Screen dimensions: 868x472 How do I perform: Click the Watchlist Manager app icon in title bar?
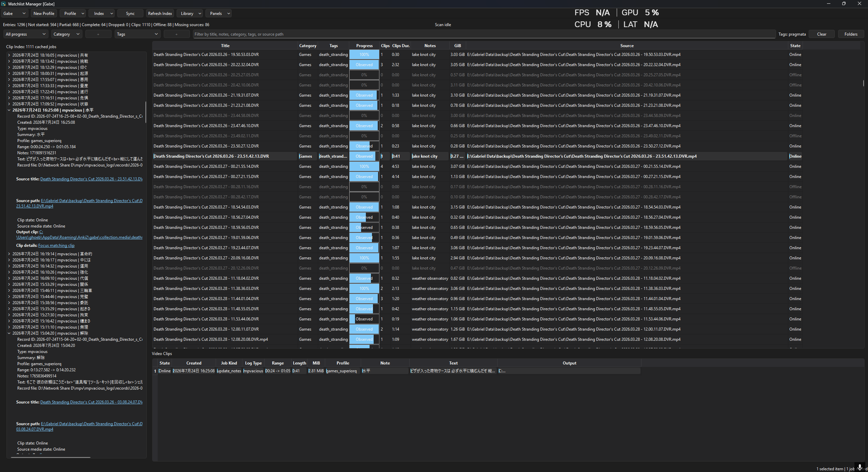[3, 4]
